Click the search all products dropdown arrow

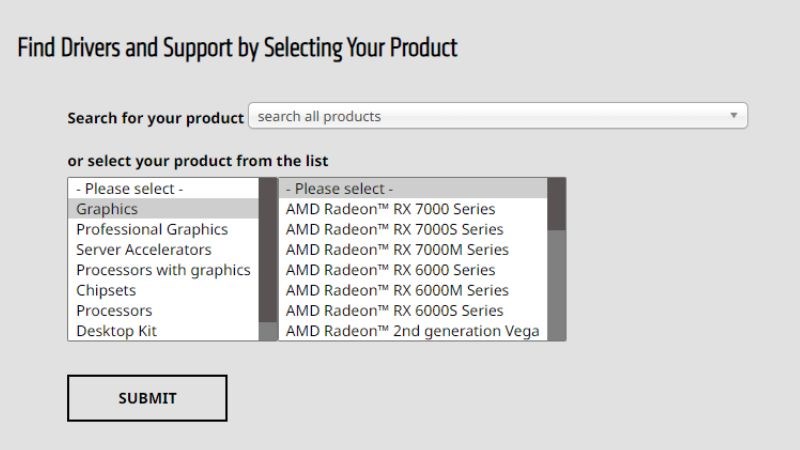click(734, 116)
